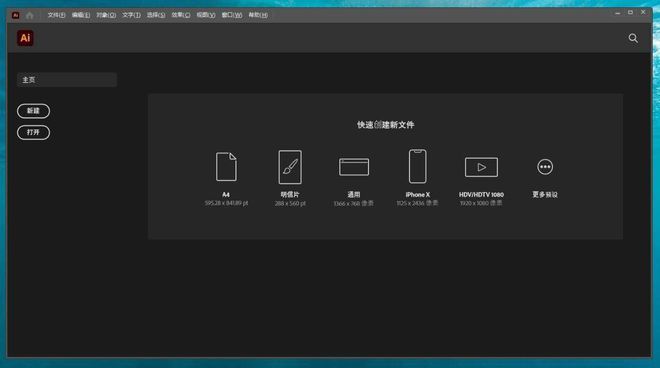Close the Illustrator window
This screenshot has width=660, height=368.
(643, 13)
